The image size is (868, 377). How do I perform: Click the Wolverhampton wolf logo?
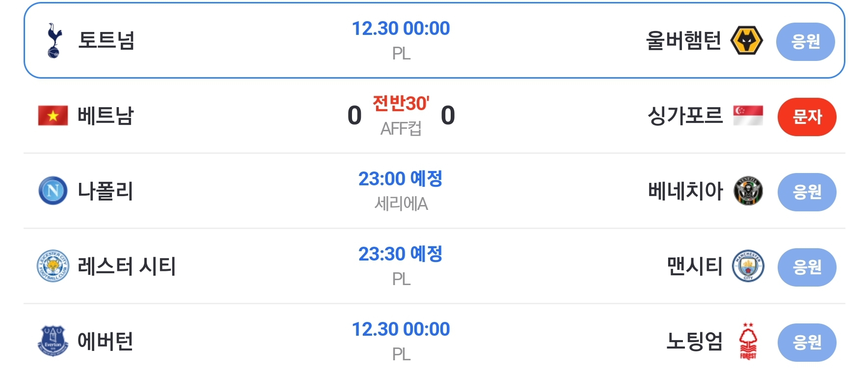click(746, 40)
